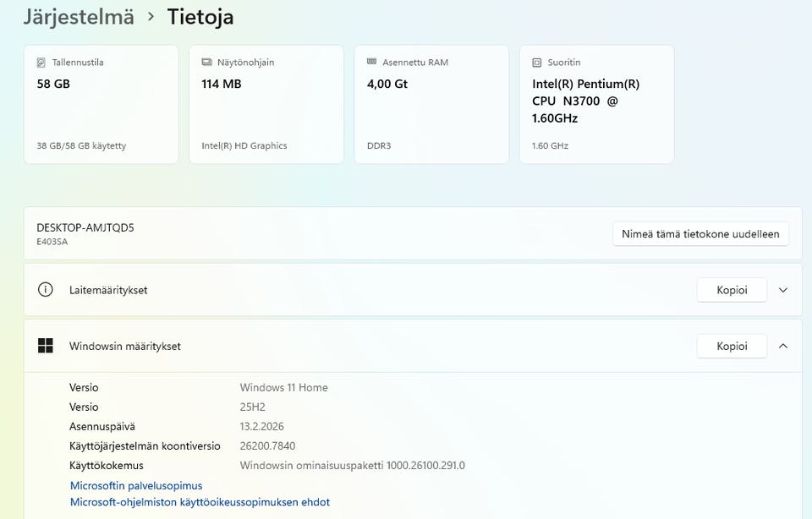Collapse the Windowsin määritykset section chevron
812x519 pixels.
tap(783, 346)
